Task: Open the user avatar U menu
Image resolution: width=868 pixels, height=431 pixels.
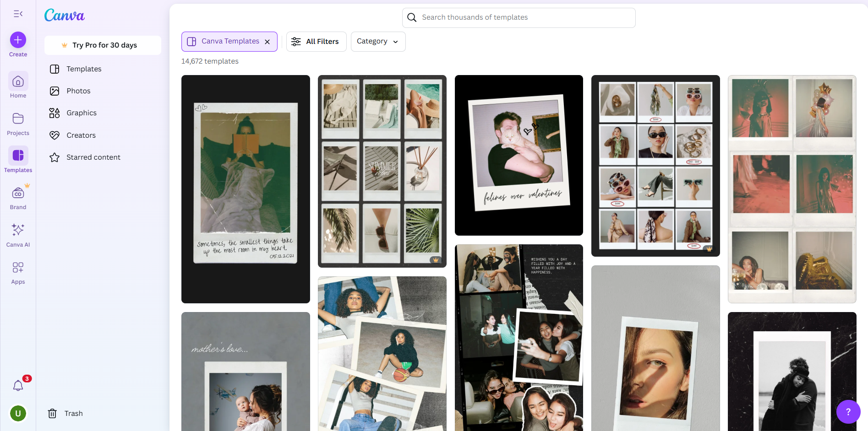Action: point(18,414)
